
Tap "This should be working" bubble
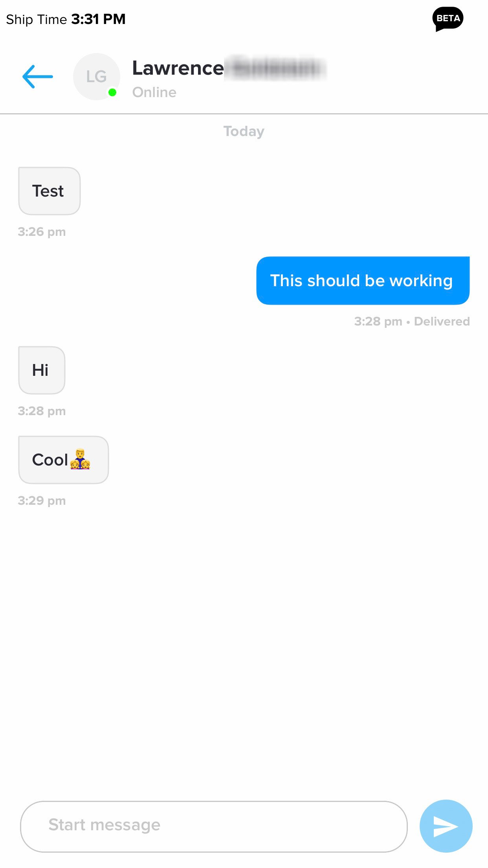[x=363, y=281]
